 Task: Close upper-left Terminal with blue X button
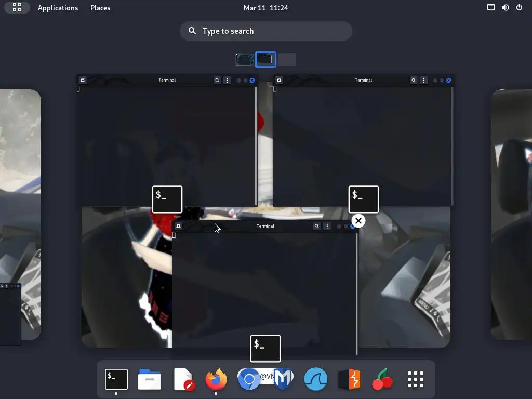[x=252, y=81]
